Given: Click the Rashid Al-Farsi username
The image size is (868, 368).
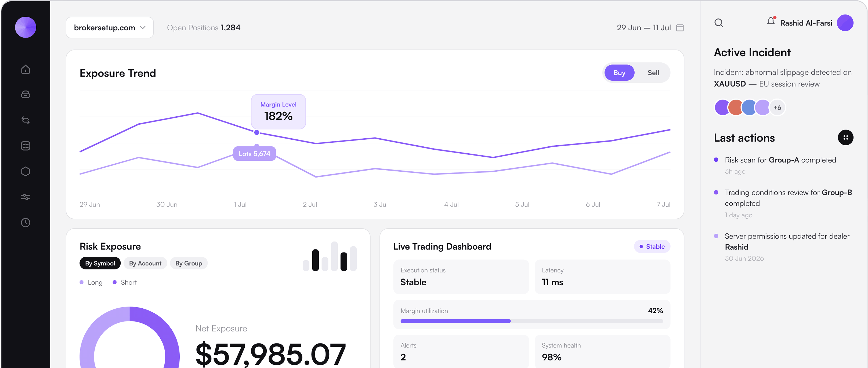Looking at the screenshot, I should tap(806, 23).
